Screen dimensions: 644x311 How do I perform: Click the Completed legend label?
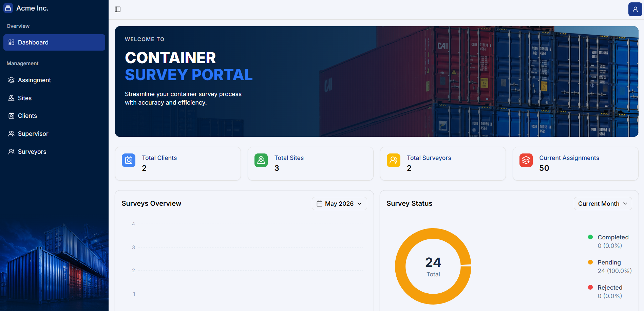(x=613, y=237)
